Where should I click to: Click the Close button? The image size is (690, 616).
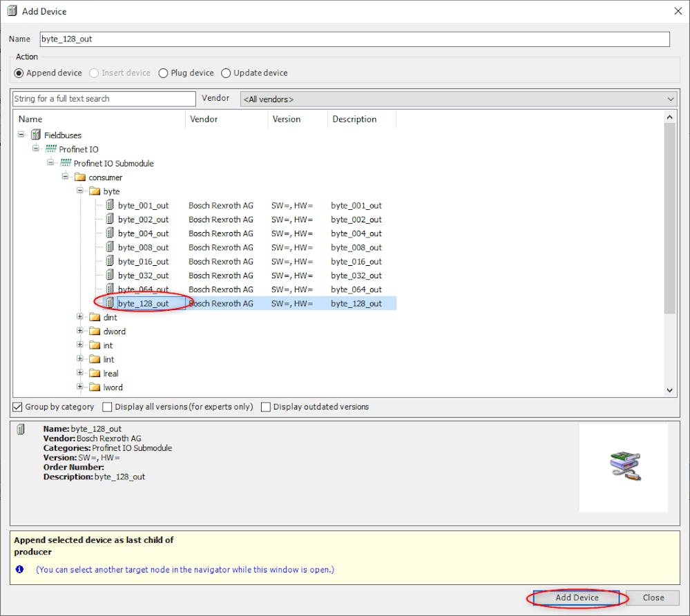653,597
